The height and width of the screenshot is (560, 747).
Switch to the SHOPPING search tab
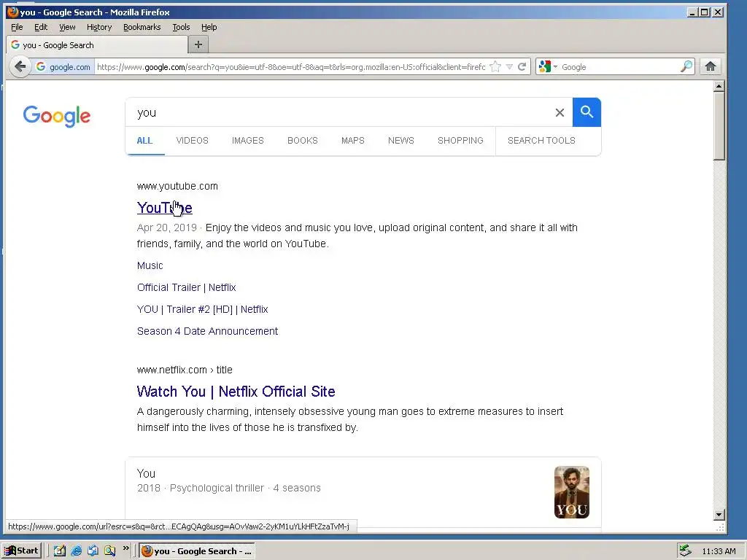pyautogui.click(x=460, y=141)
